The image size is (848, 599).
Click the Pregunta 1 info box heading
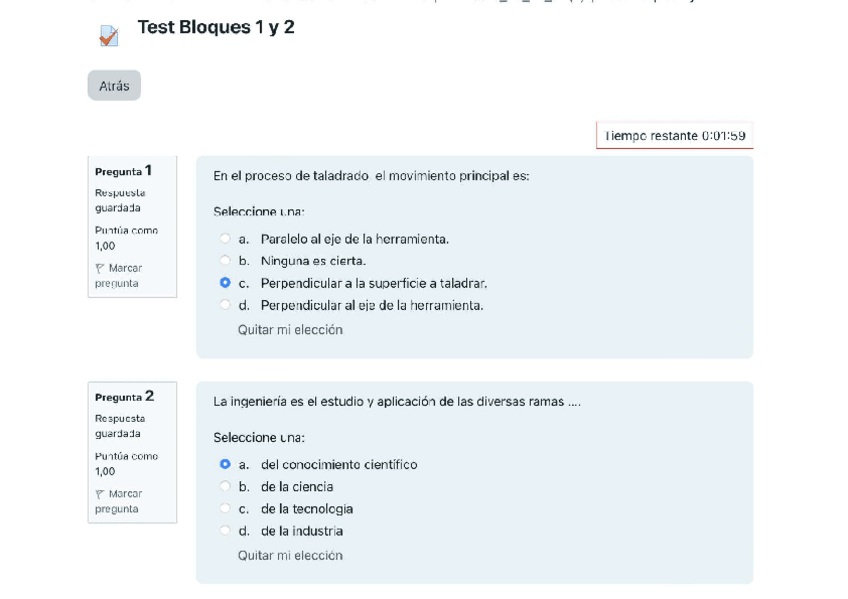click(x=124, y=171)
